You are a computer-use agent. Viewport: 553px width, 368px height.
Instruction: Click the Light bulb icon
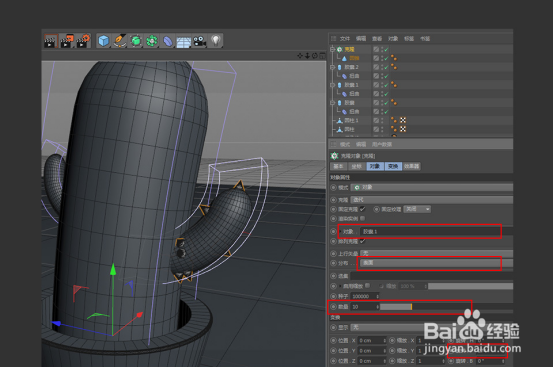216,40
